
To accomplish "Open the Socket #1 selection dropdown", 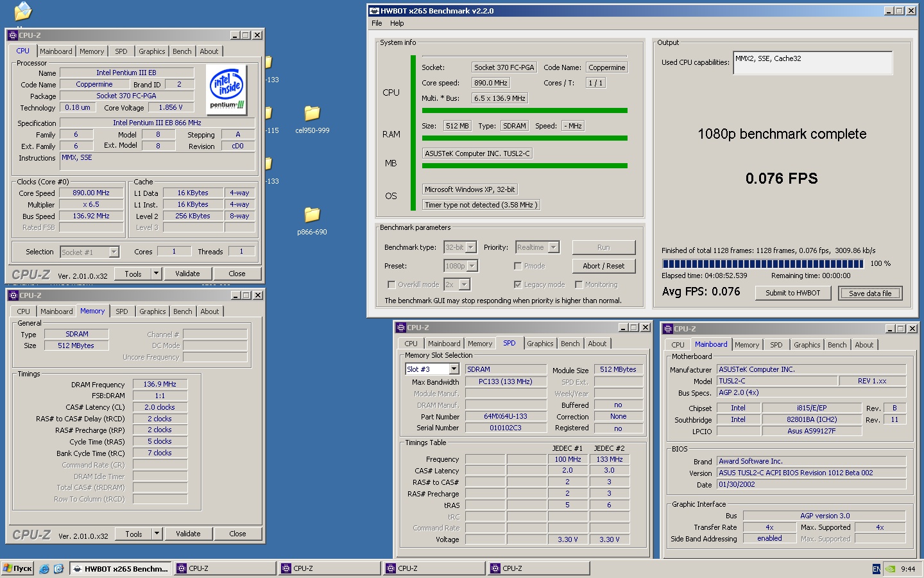I will 114,252.
